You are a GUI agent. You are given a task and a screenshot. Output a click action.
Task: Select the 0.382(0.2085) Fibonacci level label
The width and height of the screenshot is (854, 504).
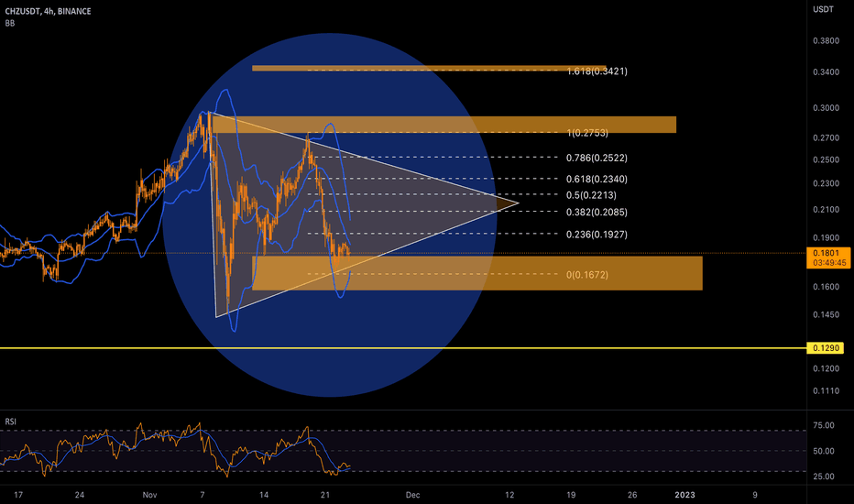click(597, 212)
